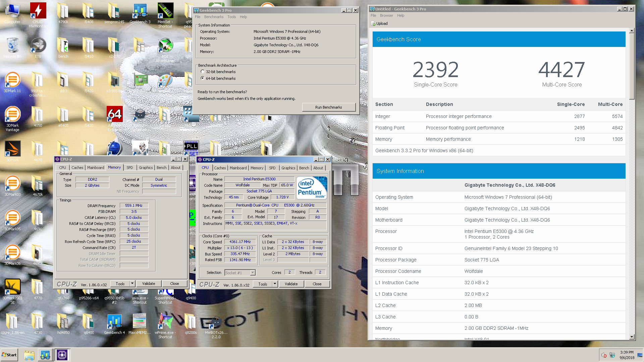This screenshot has height=362, width=644.
Task: Open the hd4850 folder
Action: click(x=63, y=324)
